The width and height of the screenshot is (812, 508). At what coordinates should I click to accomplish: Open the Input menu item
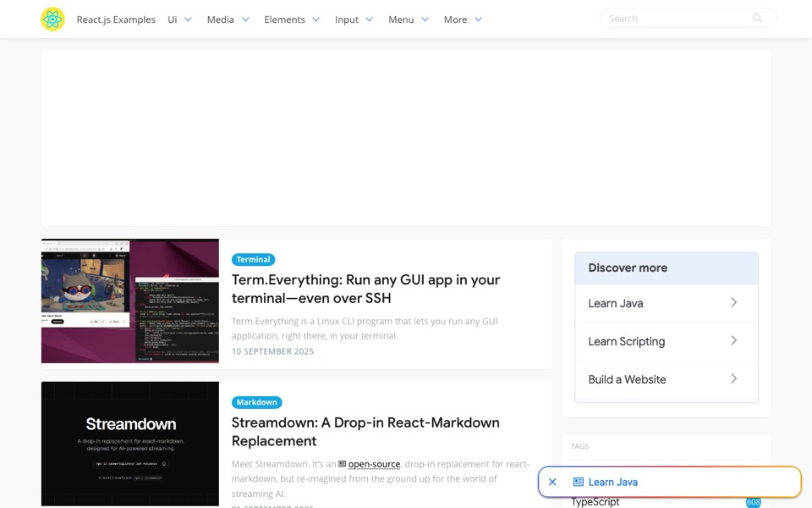coord(347,19)
